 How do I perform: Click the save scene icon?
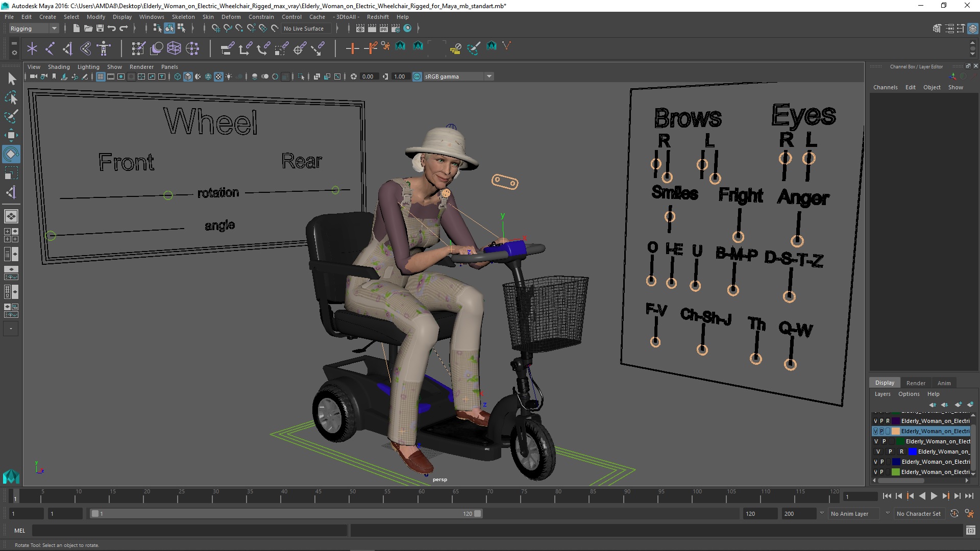100,29
